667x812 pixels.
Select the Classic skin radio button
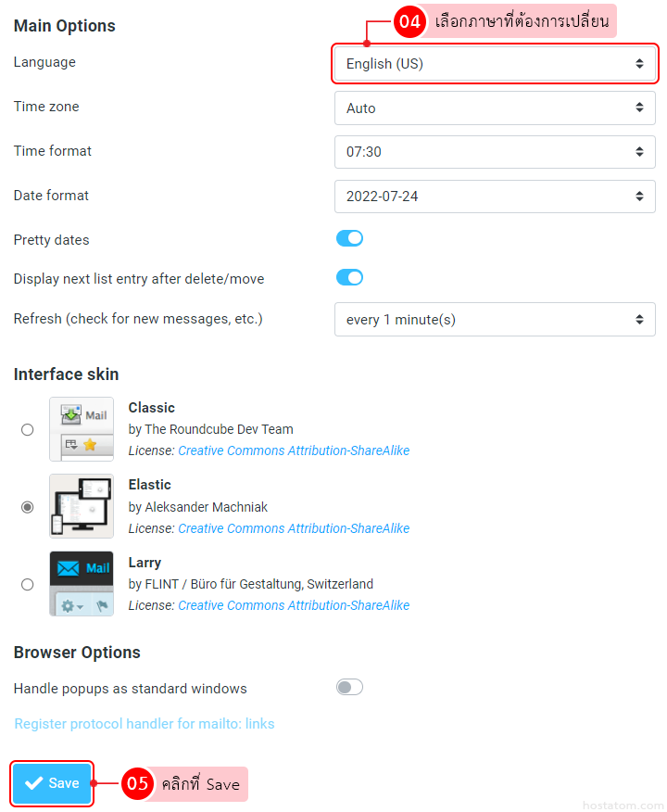(28, 430)
